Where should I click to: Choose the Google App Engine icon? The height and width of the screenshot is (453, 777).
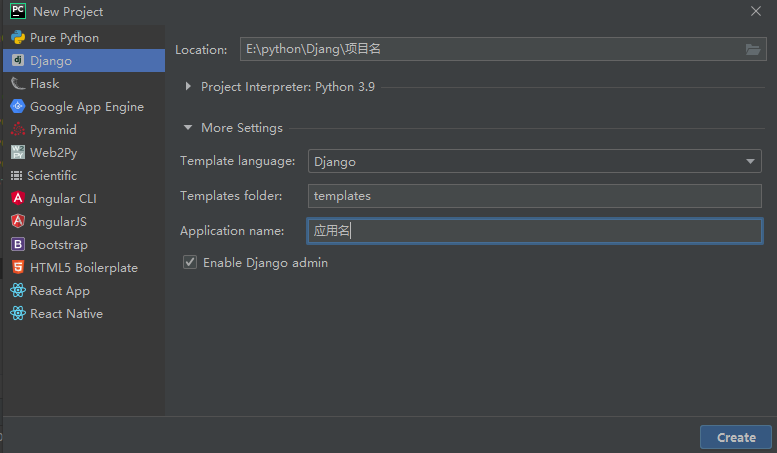tap(18, 107)
